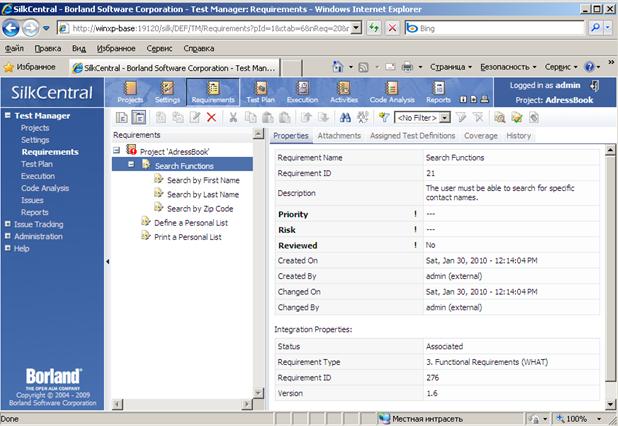The height and width of the screenshot is (426, 618).
Task: Click the red X delete requirement icon
Action: pos(212,117)
